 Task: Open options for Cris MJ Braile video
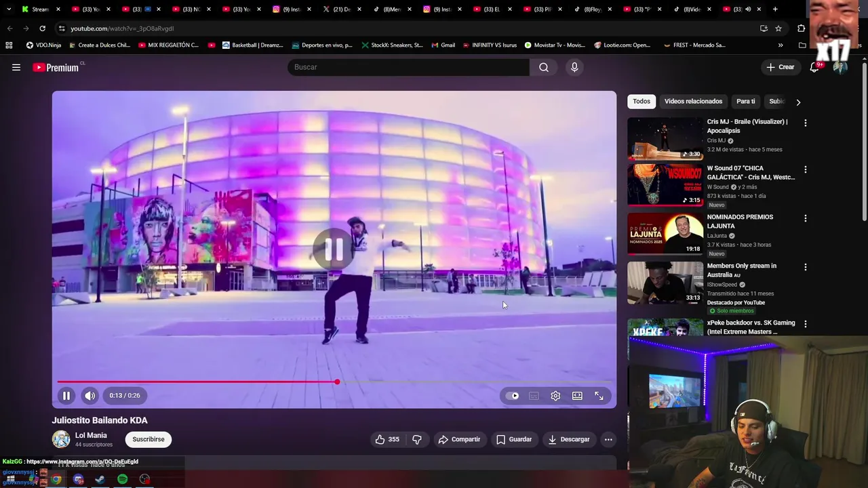click(x=806, y=123)
